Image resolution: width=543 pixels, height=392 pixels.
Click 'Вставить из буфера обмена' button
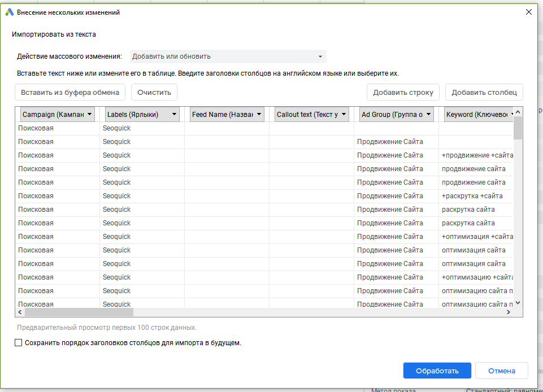click(x=70, y=93)
